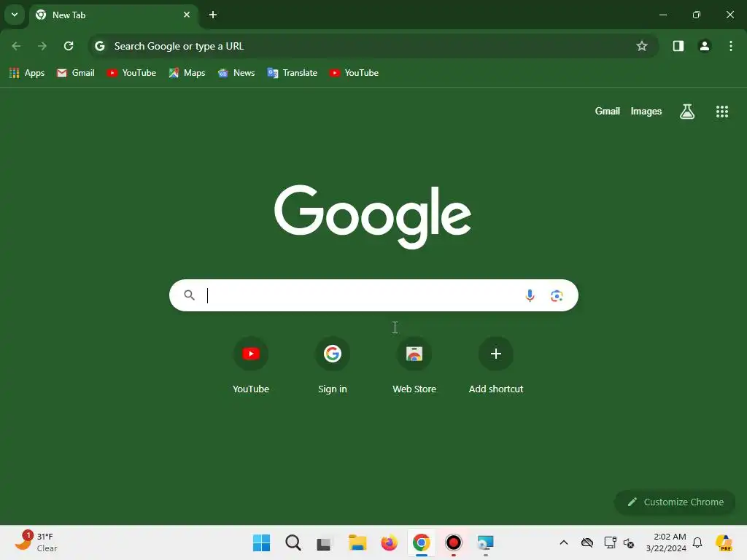Open notifications bell icon
The image size is (747, 560).
tap(697, 542)
